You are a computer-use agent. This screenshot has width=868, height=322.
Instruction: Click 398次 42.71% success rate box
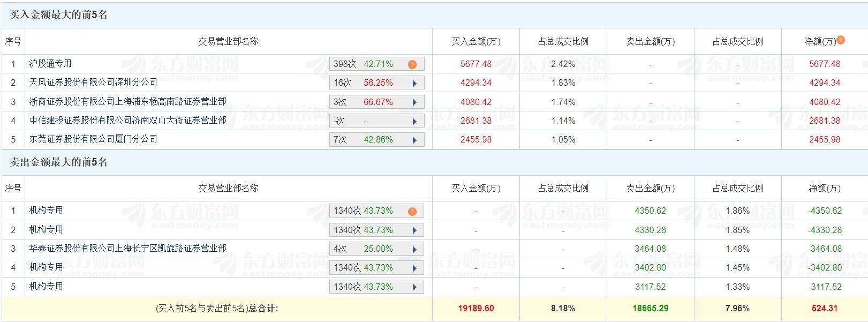click(x=364, y=64)
